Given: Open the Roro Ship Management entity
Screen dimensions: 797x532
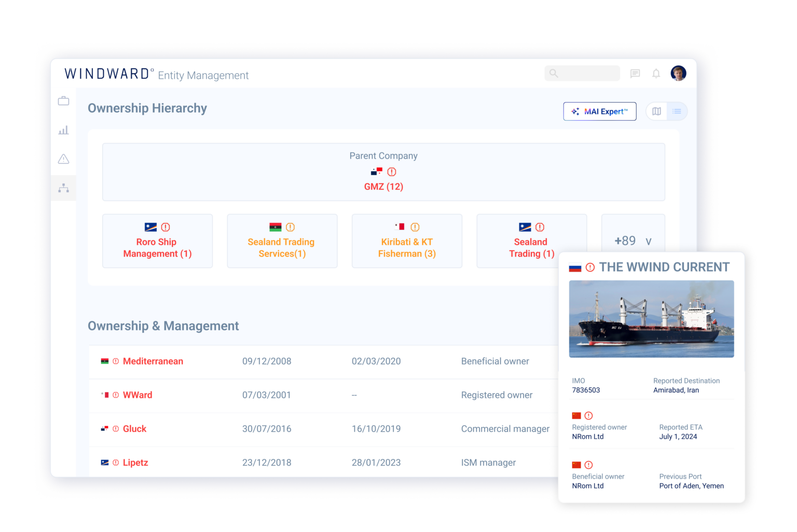Looking at the screenshot, I should pyautogui.click(x=157, y=241).
